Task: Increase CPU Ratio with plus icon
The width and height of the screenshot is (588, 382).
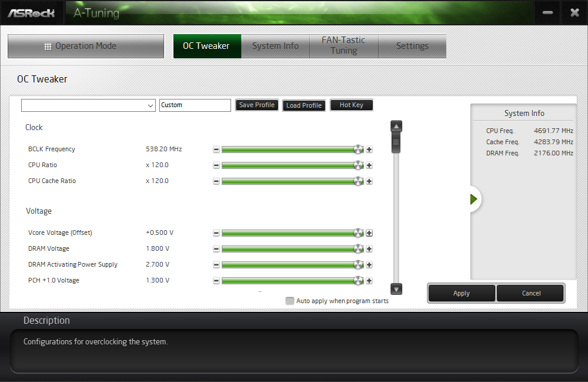Action: [x=369, y=165]
